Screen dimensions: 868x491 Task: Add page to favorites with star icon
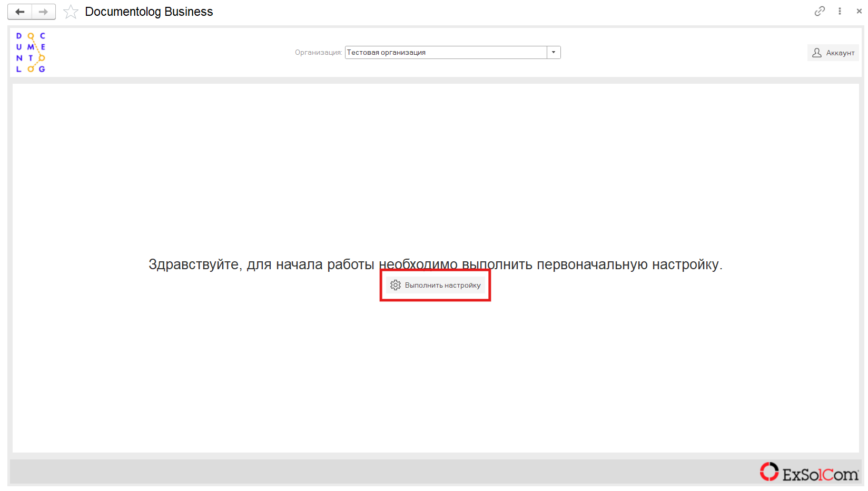click(x=71, y=12)
